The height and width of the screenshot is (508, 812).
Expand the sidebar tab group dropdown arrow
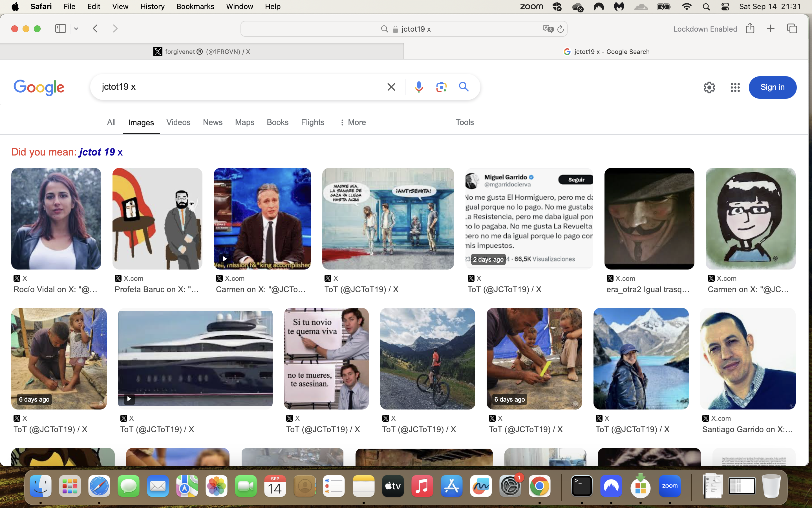pos(76,29)
